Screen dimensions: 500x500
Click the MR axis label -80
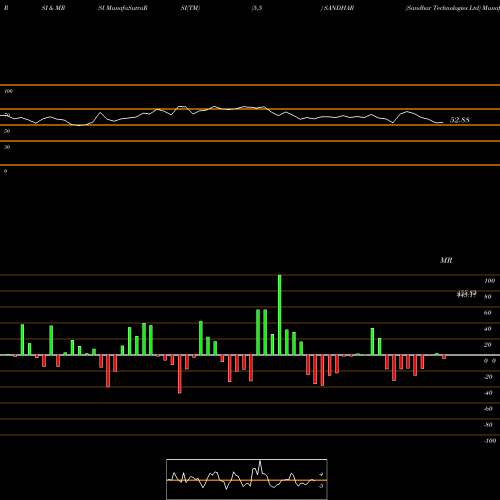point(488,425)
